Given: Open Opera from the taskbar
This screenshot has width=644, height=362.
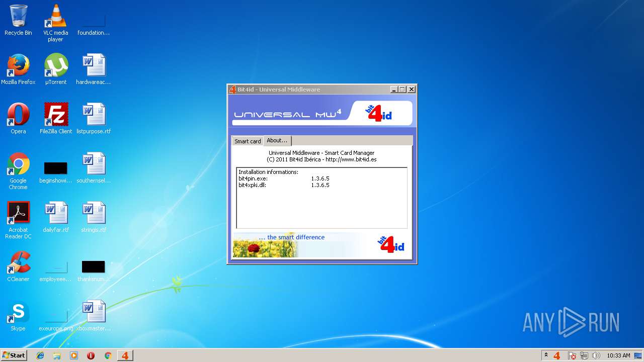Looking at the screenshot, I should tap(91, 355).
